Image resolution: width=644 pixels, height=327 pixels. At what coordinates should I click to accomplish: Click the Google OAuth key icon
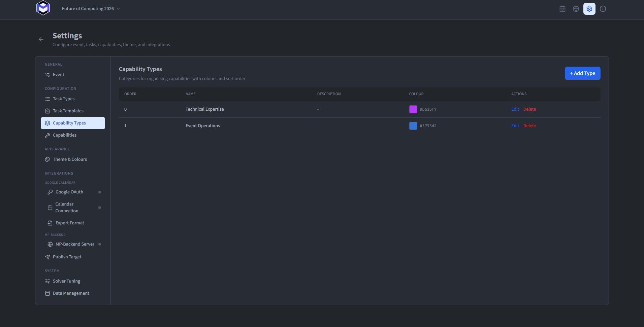(x=50, y=192)
